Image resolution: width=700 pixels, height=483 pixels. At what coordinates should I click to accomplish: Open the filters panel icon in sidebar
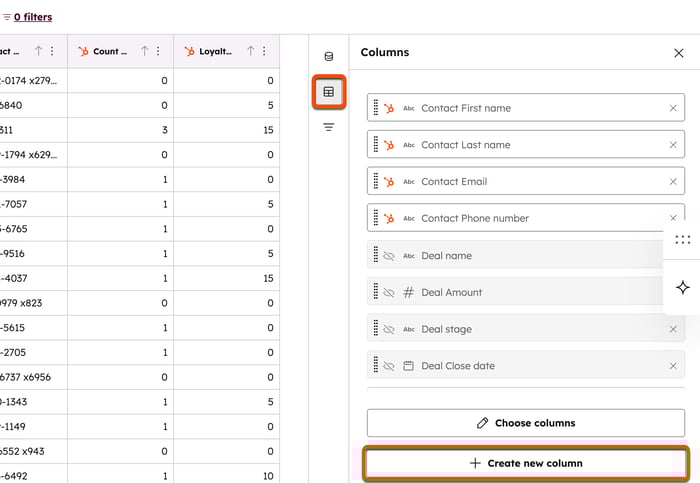[329, 127]
